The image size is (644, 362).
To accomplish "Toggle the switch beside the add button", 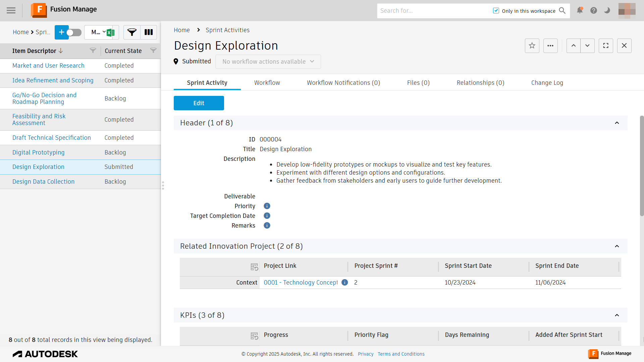I will tap(74, 33).
